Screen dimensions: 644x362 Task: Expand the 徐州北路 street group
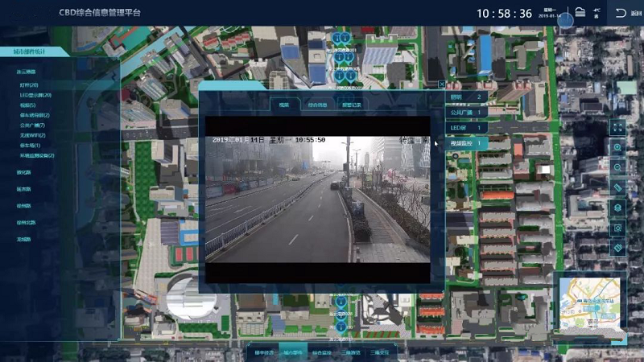[27, 222]
